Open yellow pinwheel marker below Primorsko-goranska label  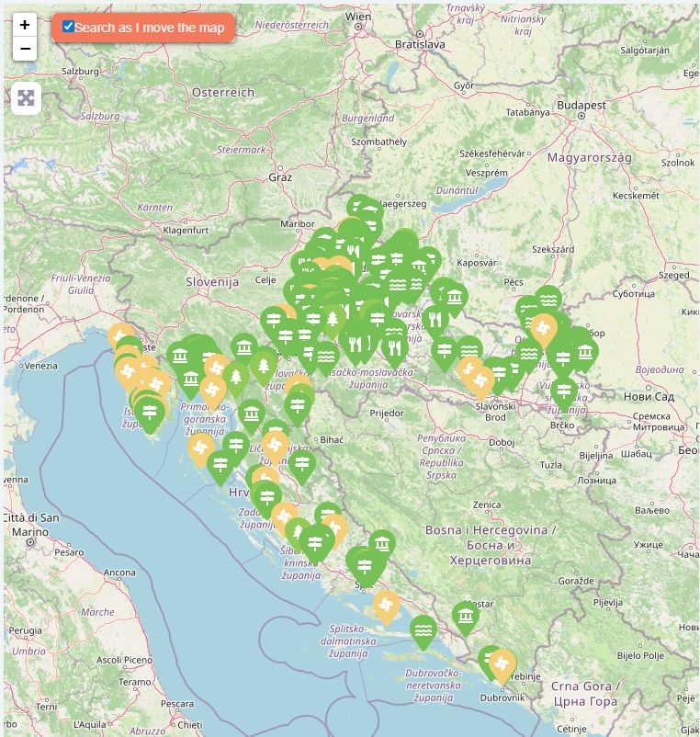pos(201,450)
